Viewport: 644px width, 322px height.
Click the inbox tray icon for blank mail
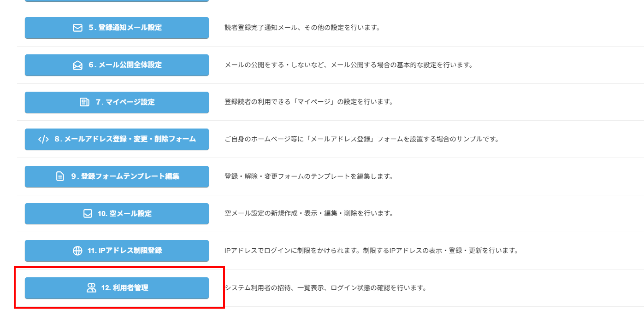(88, 214)
